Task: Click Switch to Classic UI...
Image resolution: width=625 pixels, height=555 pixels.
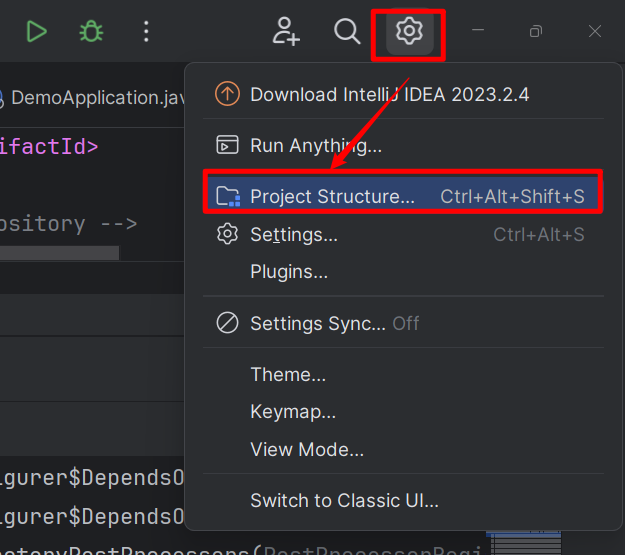Action: [344, 501]
